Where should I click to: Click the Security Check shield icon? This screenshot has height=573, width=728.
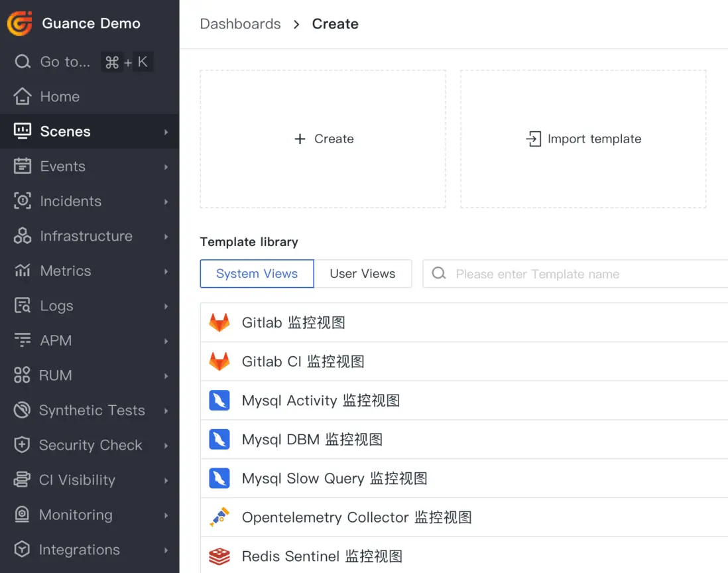pyautogui.click(x=22, y=445)
